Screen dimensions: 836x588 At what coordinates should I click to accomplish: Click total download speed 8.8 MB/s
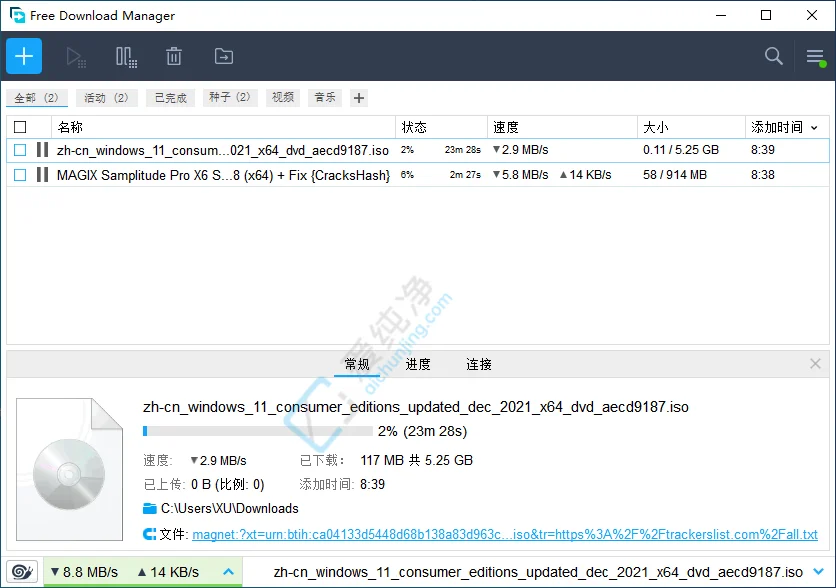tap(84, 572)
